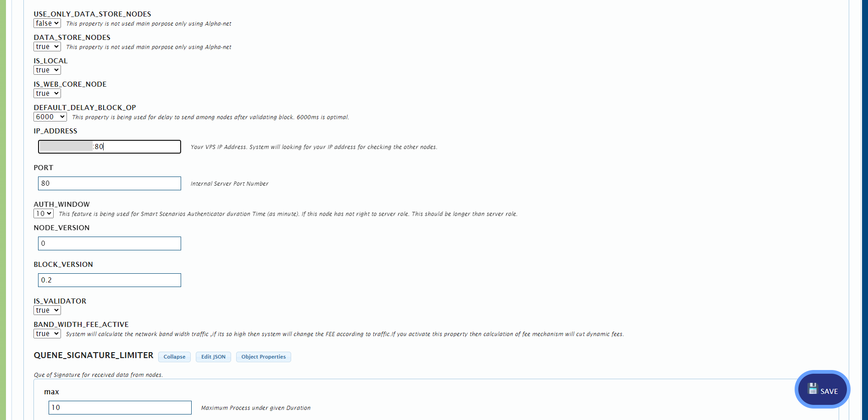Click the max value input field

point(120,408)
